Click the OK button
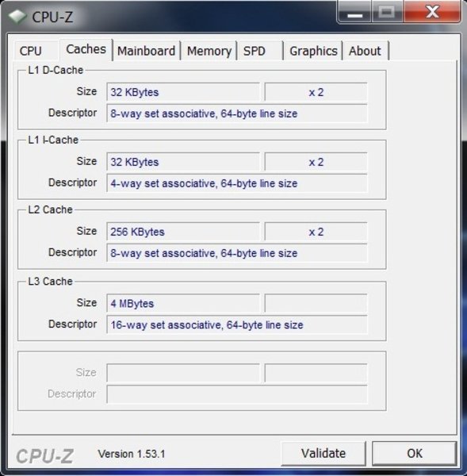 [415, 453]
